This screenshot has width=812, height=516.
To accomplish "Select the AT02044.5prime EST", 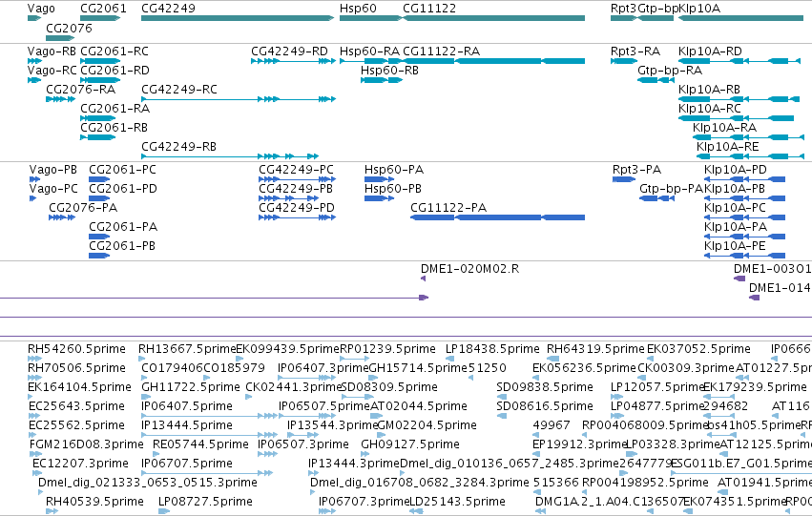I will coord(377,416).
